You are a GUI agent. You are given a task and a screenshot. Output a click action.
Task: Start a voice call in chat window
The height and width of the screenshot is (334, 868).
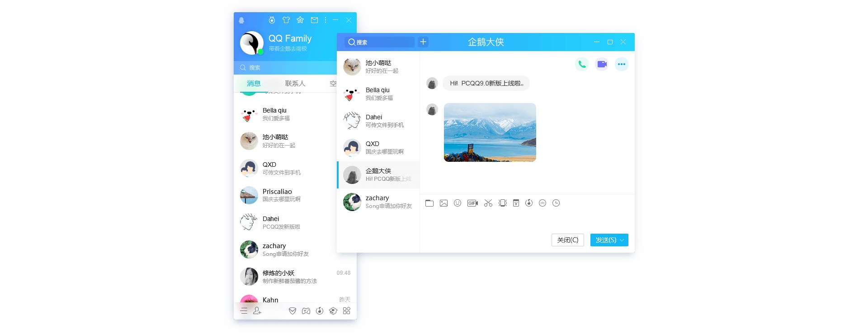(x=582, y=64)
